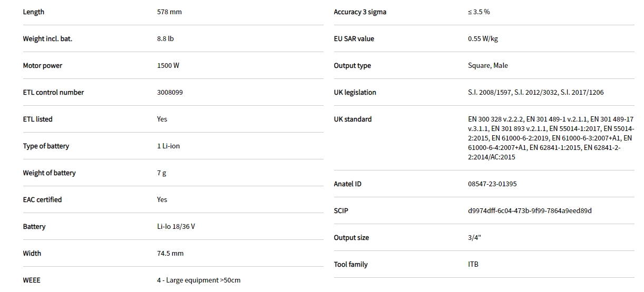Select the 0.55 W/kg SAR value

click(x=484, y=38)
